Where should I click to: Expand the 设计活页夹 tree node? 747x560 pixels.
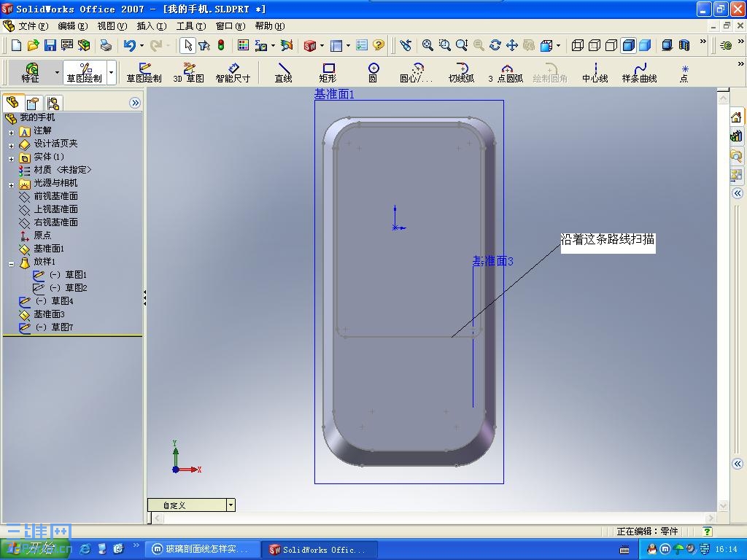[x=12, y=146]
